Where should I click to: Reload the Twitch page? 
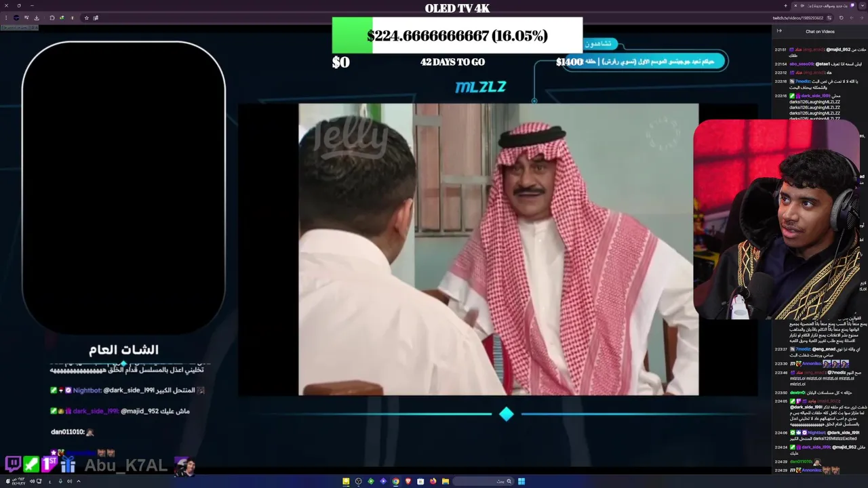click(841, 18)
